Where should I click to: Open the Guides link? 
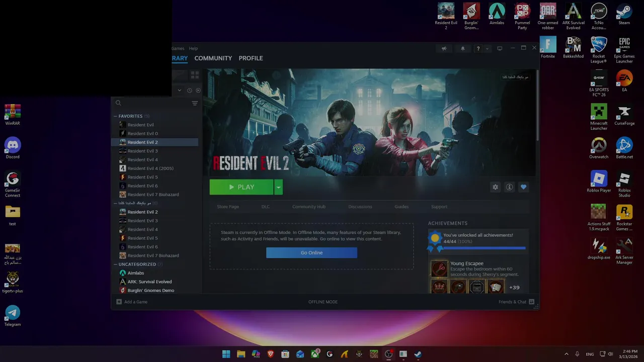tap(401, 207)
